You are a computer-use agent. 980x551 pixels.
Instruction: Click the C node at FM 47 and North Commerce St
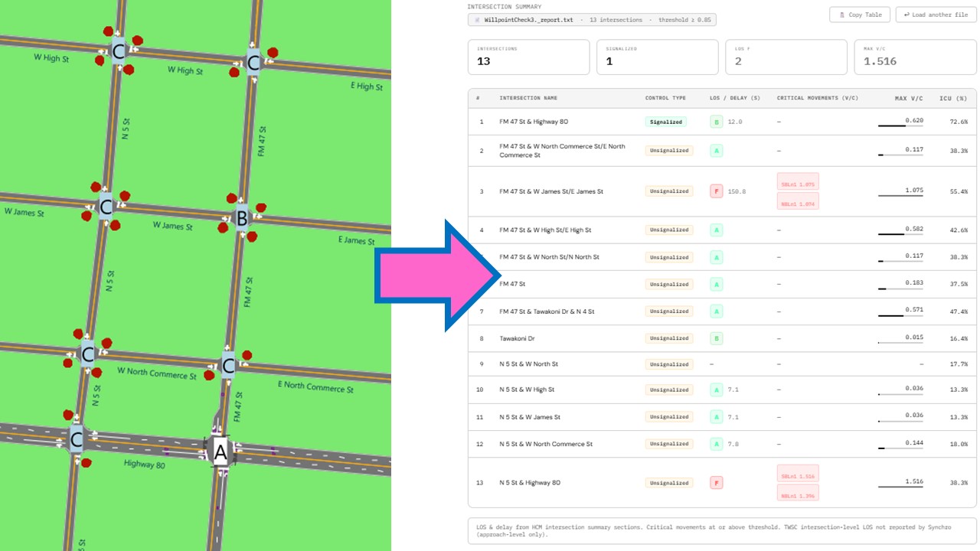pyautogui.click(x=228, y=366)
